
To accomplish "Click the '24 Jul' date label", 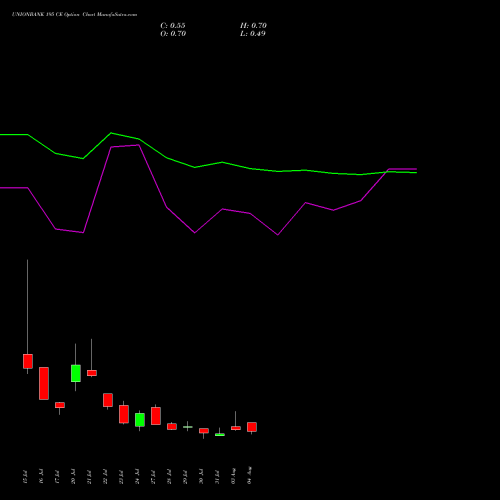I will tap(137, 477).
